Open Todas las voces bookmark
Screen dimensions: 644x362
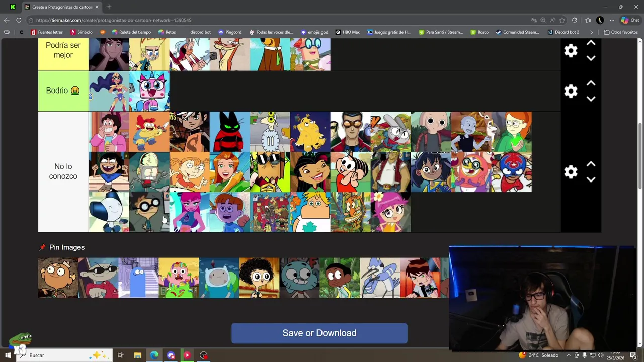(271, 32)
